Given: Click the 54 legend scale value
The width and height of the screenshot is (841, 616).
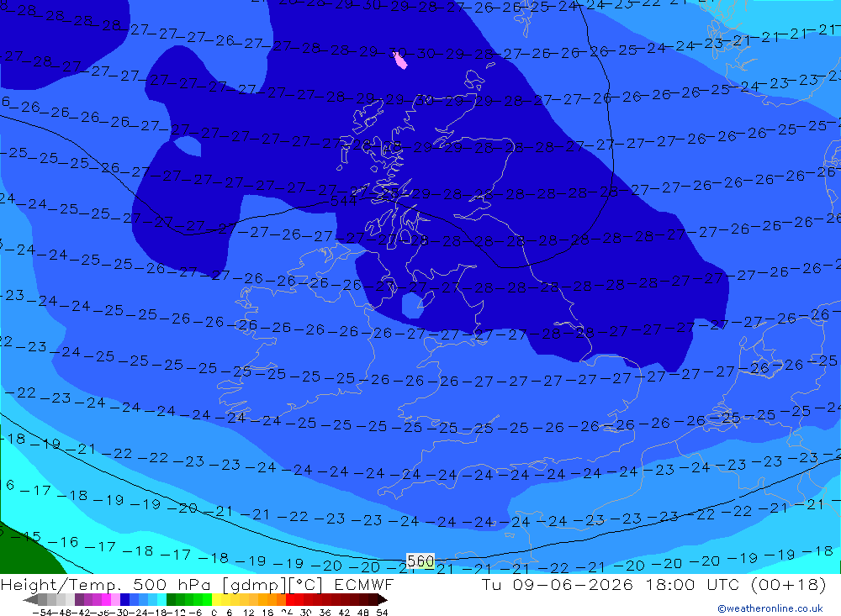Looking at the screenshot, I should point(382,613).
